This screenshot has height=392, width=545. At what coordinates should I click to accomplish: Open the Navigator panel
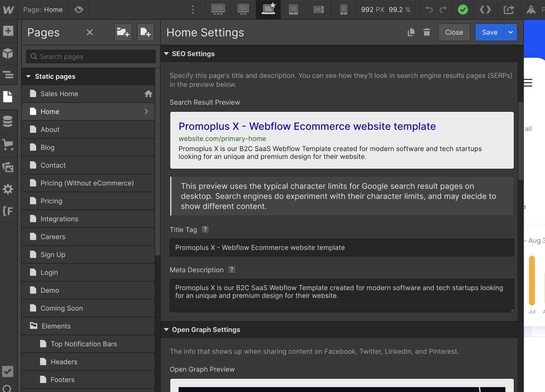[x=8, y=75]
